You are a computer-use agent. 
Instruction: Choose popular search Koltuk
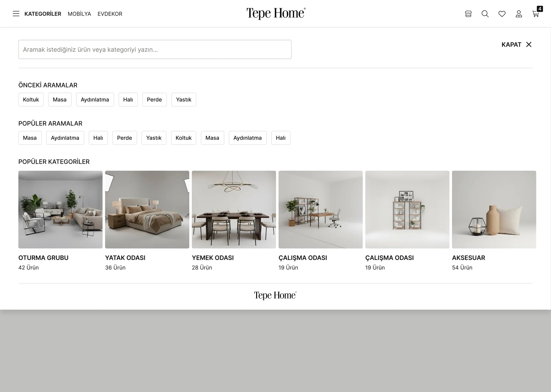183,138
